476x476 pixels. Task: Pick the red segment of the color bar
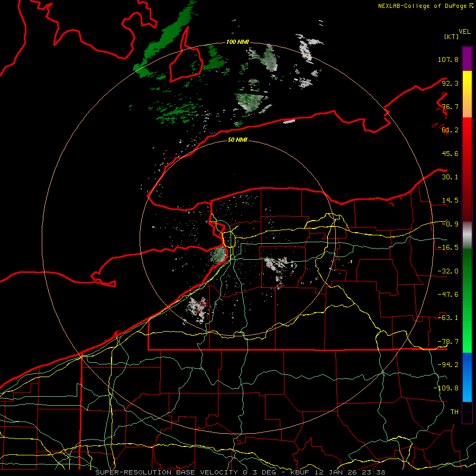click(x=467, y=169)
